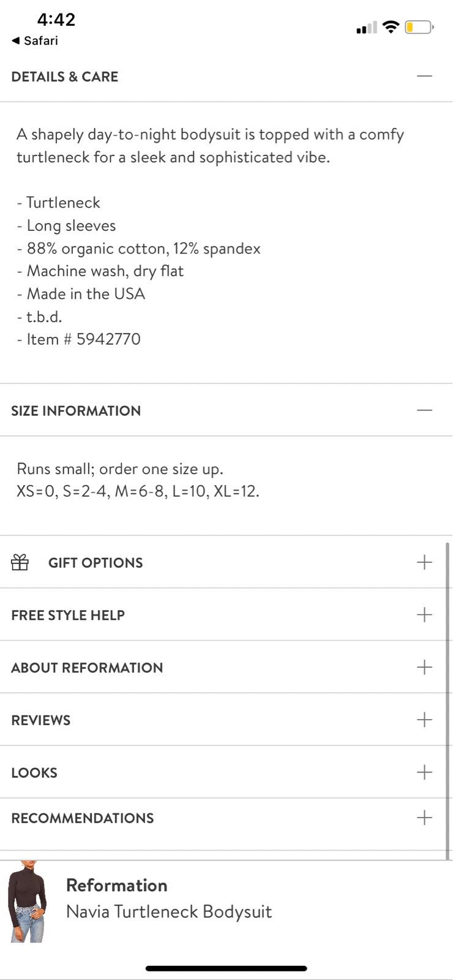Click the gift box icon
453x980 pixels.
click(20, 562)
